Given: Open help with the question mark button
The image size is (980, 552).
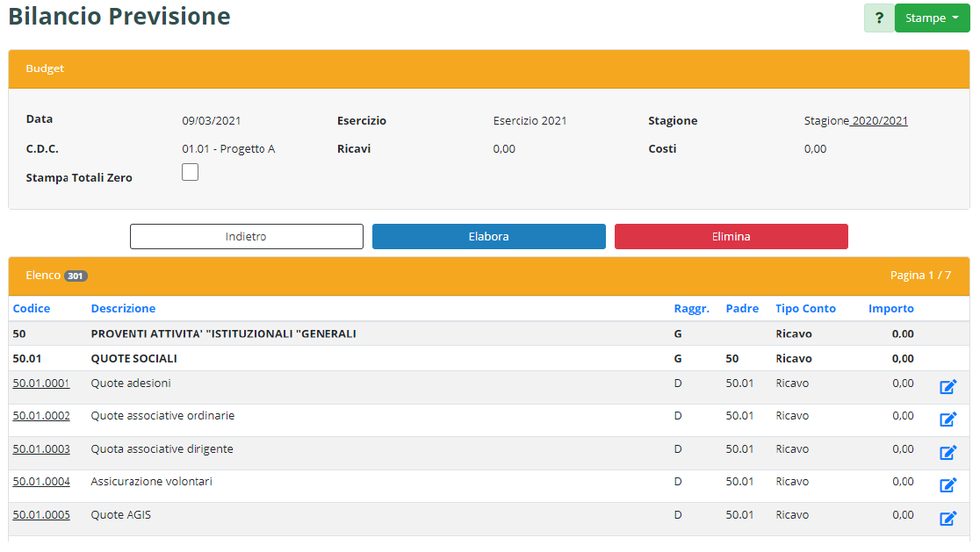Looking at the screenshot, I should tap(878, 18).
